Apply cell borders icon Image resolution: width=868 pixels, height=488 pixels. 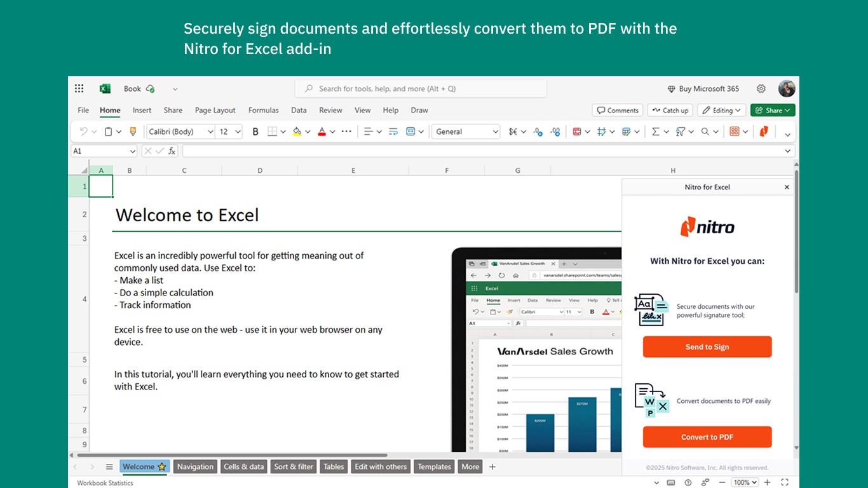pos(273,132)
